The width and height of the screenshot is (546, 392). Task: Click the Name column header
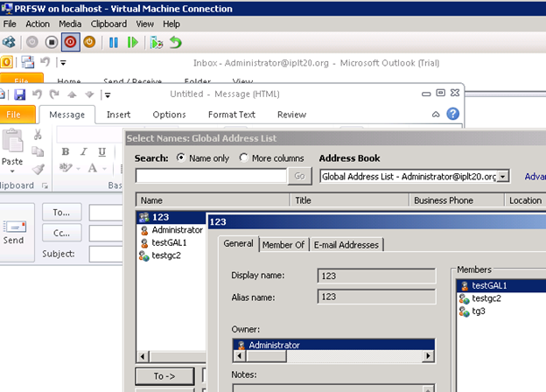(213, 200)
